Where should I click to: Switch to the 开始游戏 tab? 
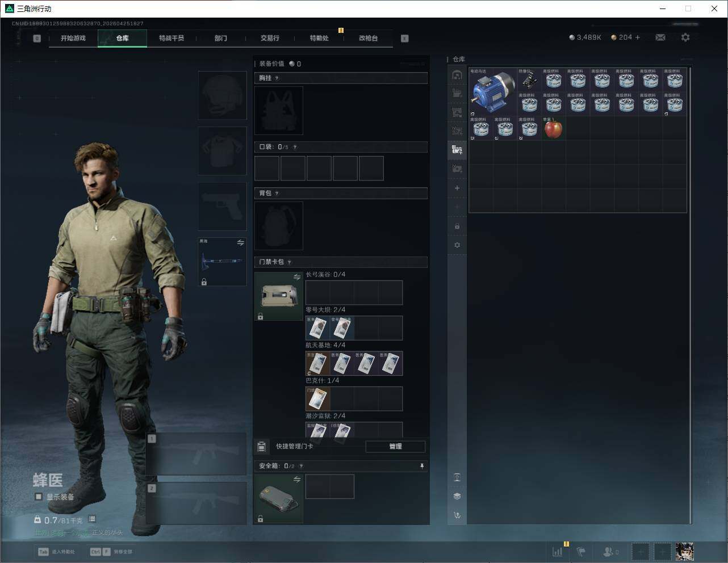click(x=73, y=38)
